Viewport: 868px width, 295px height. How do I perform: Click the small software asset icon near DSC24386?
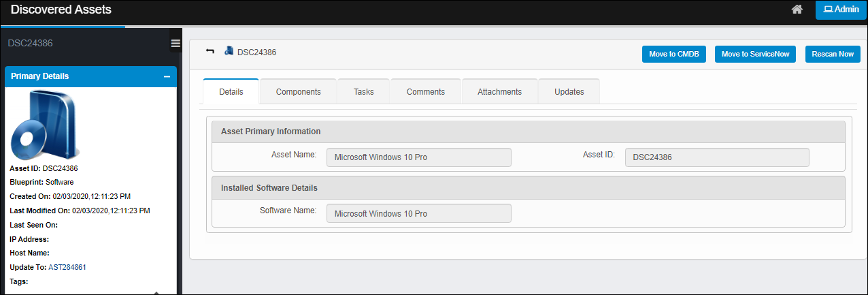[x=229, y=51]
